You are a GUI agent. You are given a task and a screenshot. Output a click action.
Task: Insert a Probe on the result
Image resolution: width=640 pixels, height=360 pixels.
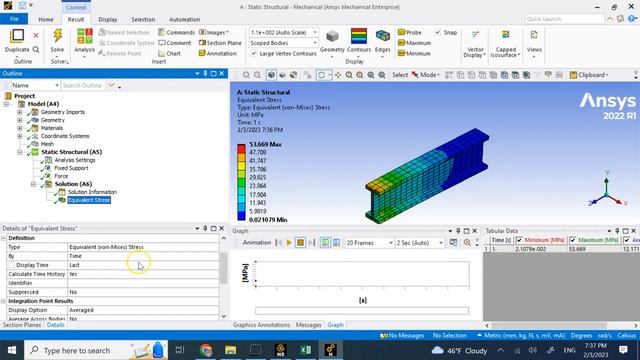410,32
